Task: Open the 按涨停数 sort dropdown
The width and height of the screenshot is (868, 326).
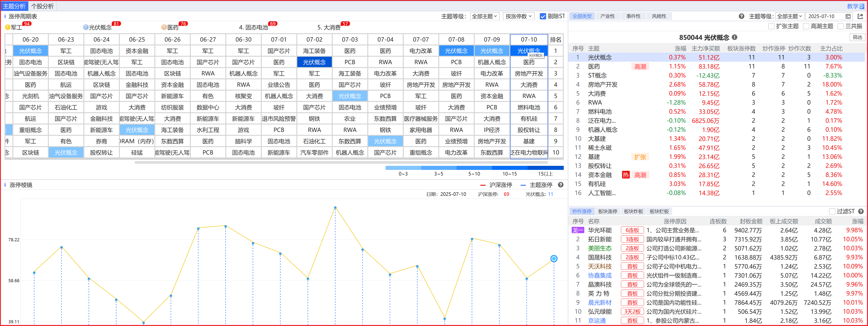Action: click(518, 16)
